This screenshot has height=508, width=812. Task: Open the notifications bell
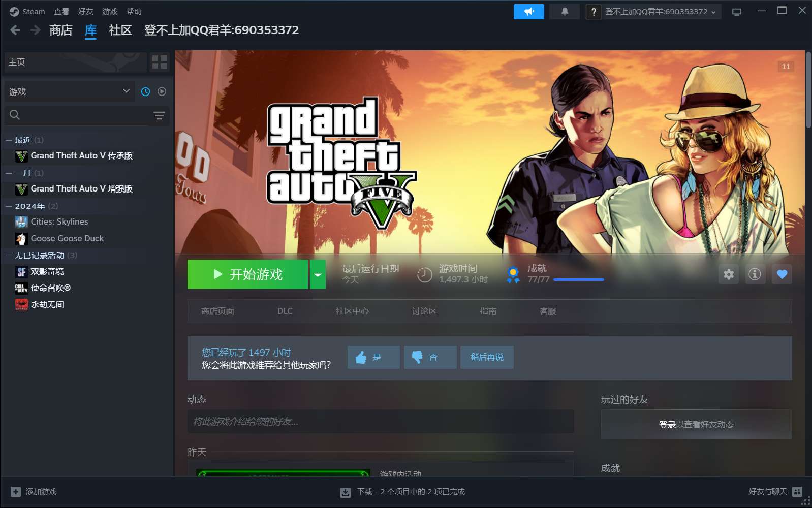point(565,11)
